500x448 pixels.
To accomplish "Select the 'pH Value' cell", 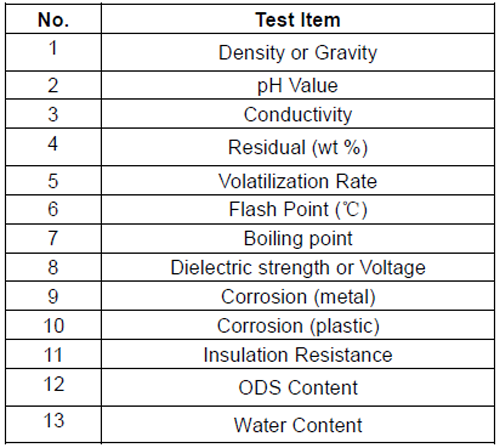I will [298, 85].
